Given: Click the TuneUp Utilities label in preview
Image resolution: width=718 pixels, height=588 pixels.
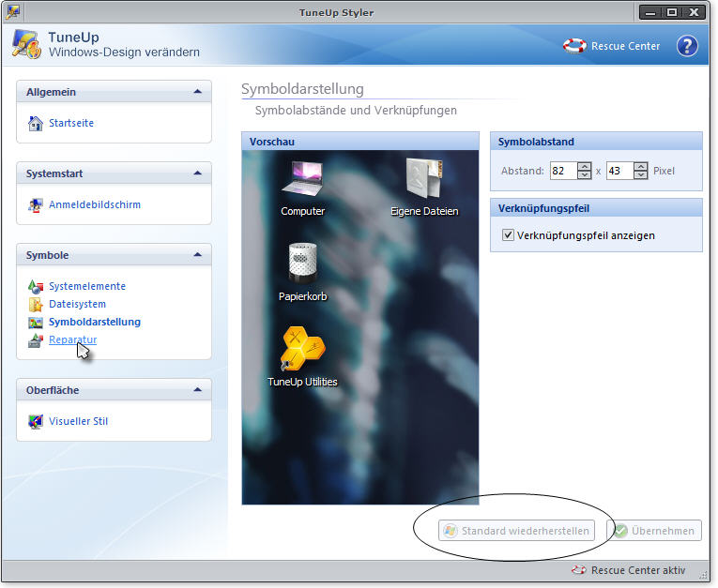Looking at the screenshot, I should point(302,381).
